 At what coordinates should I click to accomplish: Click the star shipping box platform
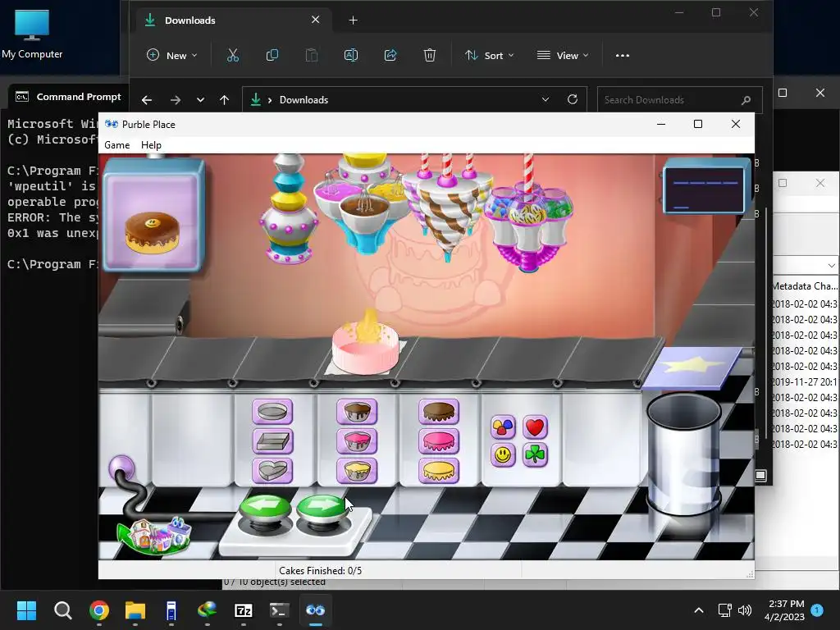point(691,367)
